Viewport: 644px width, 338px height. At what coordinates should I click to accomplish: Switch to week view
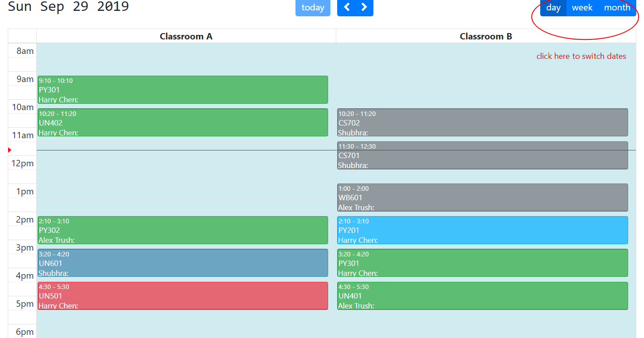(582, 8)
